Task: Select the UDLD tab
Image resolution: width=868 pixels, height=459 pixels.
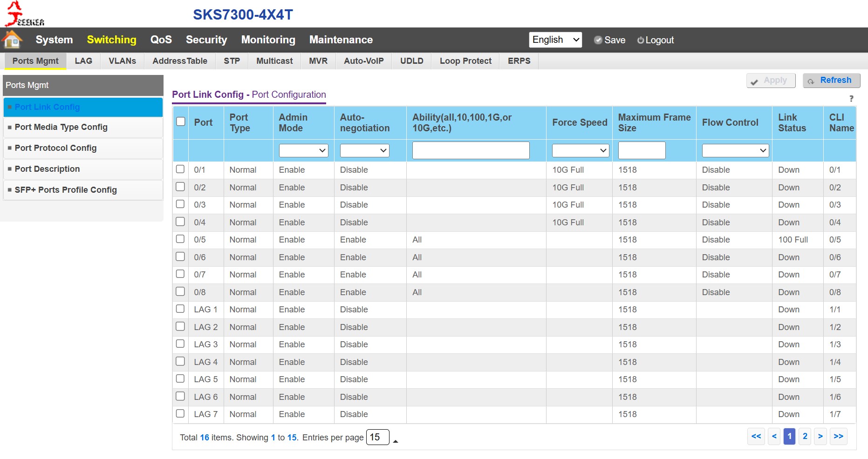Action: coord(412,61)
